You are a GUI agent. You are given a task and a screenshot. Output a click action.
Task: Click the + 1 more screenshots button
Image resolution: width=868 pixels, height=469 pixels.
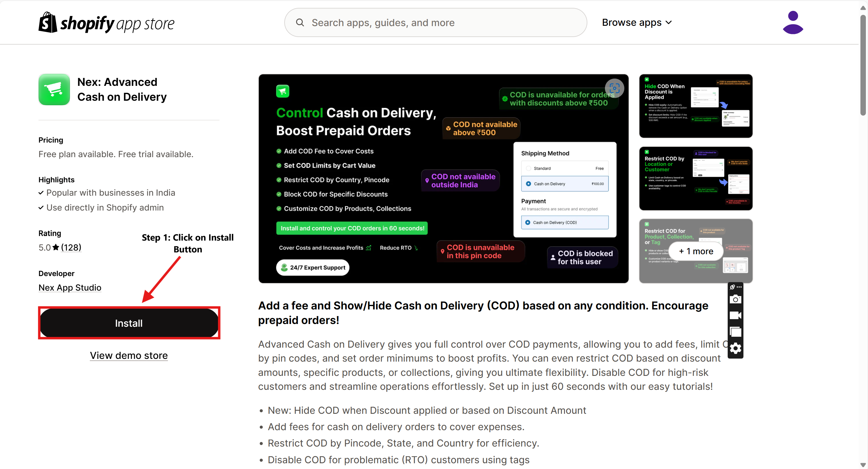click(696, 251)
